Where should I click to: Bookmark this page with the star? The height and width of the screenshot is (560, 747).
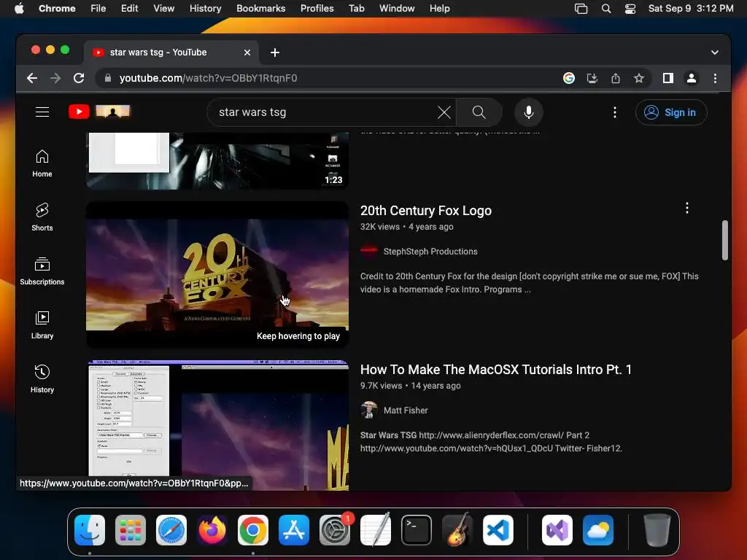pyautogui.click(x=639, y=78)
